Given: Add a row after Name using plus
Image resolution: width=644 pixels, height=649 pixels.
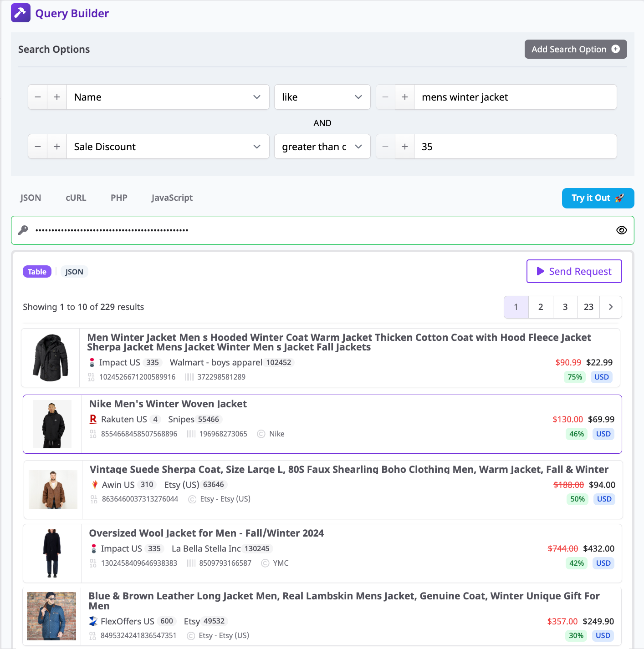Looking at the screenshot, I should 57,97.
